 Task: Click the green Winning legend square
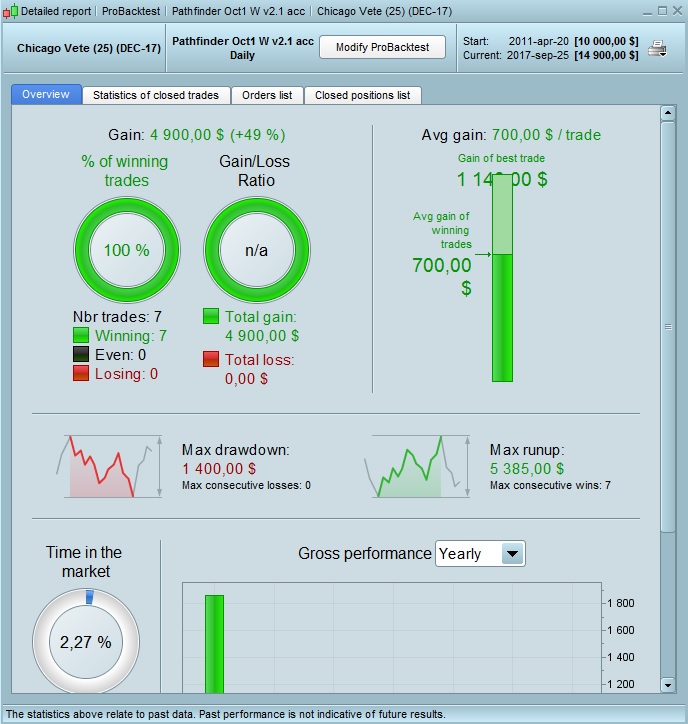pos(81,335)
